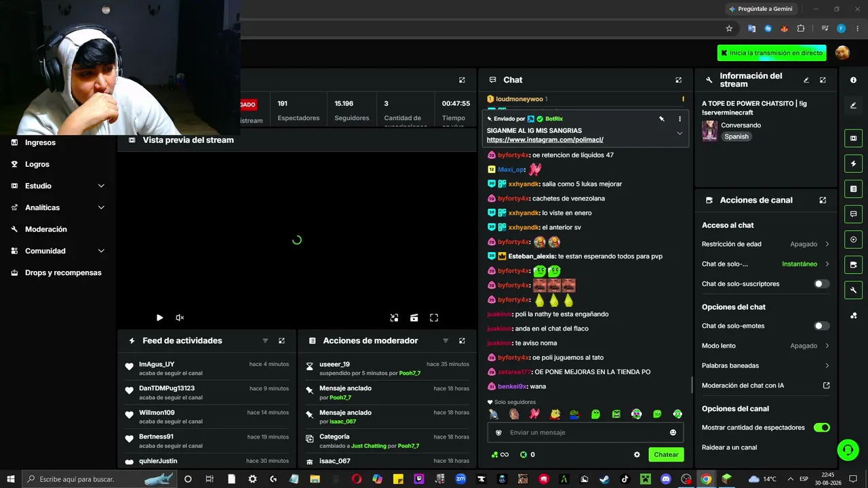Click the mini-player icon in stream preview
Image resolution: width=868 pixels, height=488 pixels.
394,317
